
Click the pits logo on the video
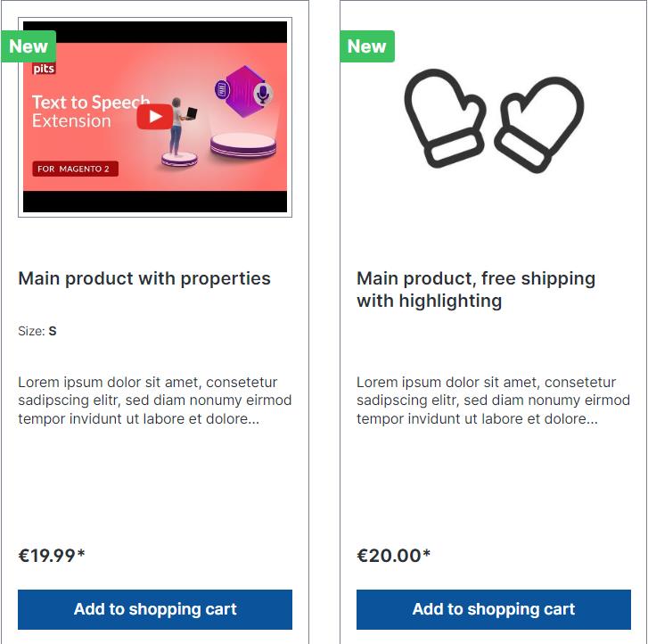click(44, 69)
